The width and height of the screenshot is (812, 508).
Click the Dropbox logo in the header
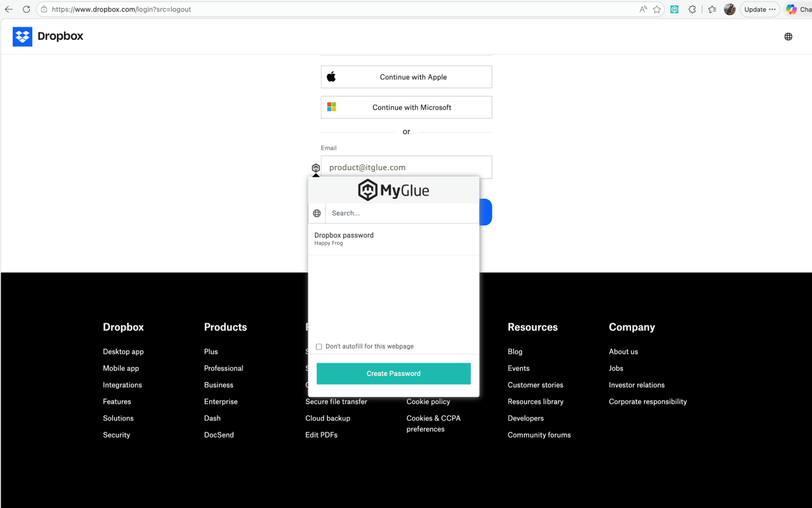[x=48, y=36]
